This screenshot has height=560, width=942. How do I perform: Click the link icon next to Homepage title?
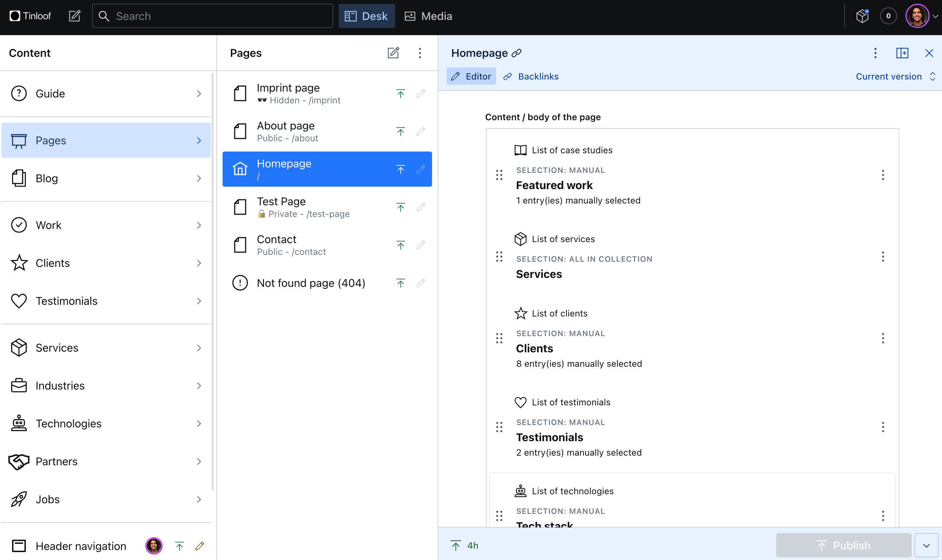(x=516, y=53)
